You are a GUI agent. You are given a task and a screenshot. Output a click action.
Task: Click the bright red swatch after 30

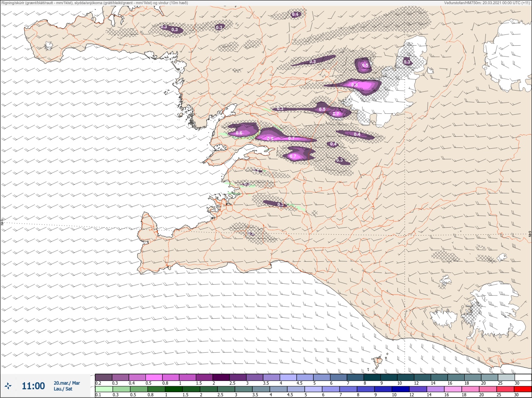click(523, 389)
